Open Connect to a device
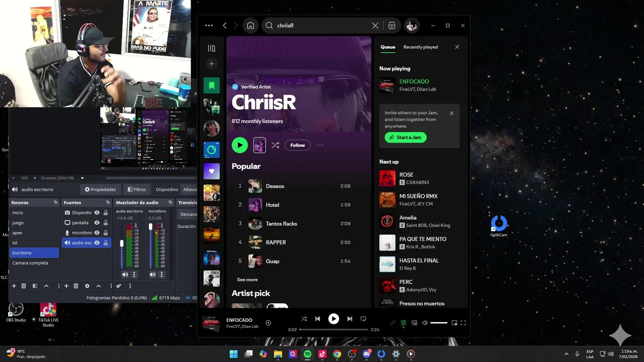 [x=414, y=323]
